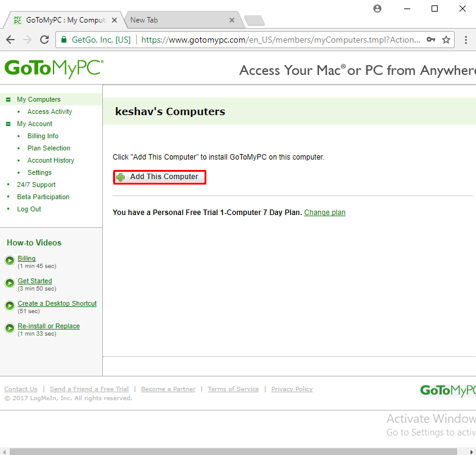
Task: Go to Billing Info in the sidebar
Action: coord(43,136)
